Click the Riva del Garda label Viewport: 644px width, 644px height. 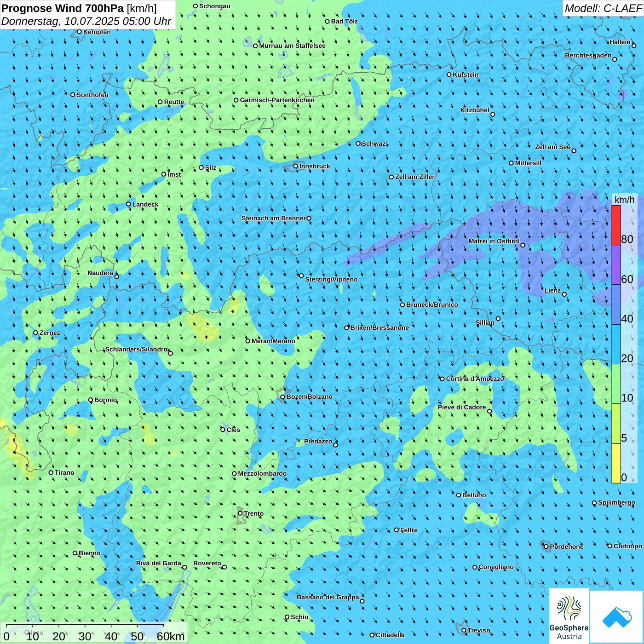[x=159, y=563]
